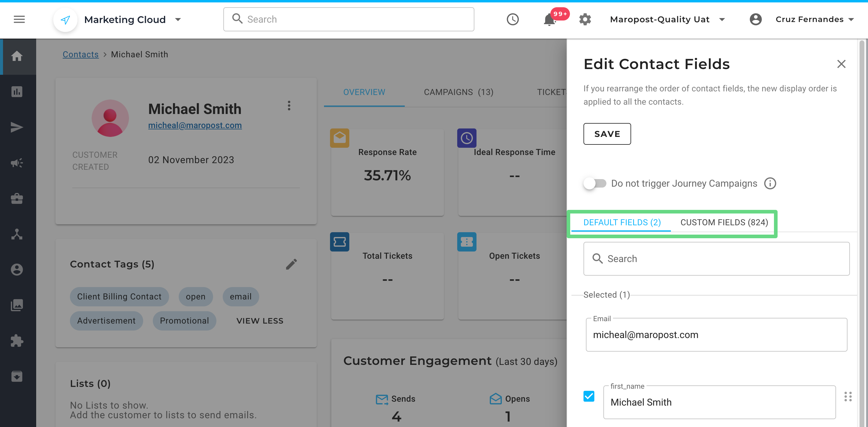Click the Email field input

[x=716, y=335]
